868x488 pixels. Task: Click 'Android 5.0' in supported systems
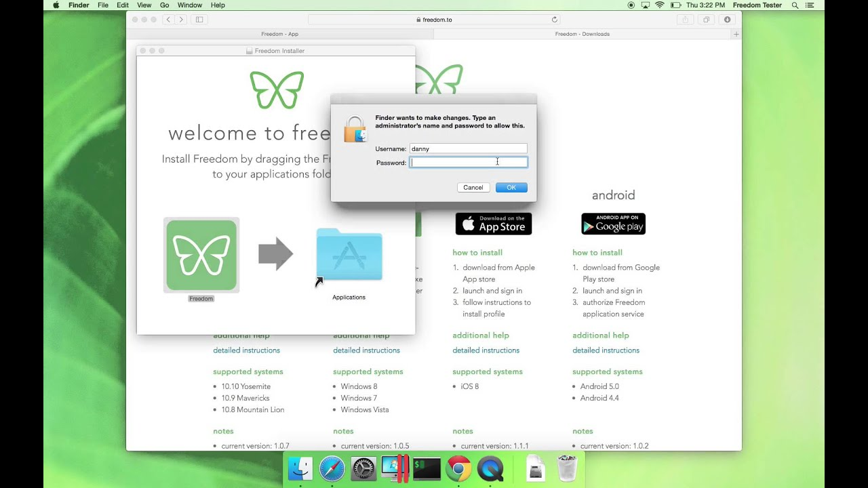(599, 386)
